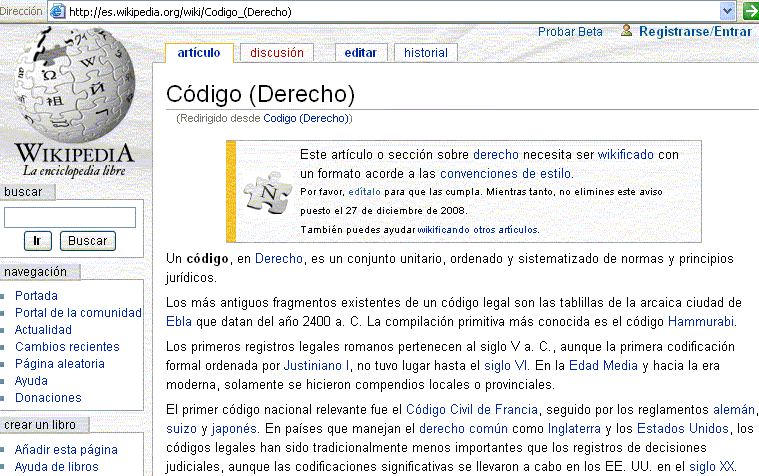The width and height of the screenshot is (759, 476).
Task: Click the Probar Beta link
Action: (570, 32)
